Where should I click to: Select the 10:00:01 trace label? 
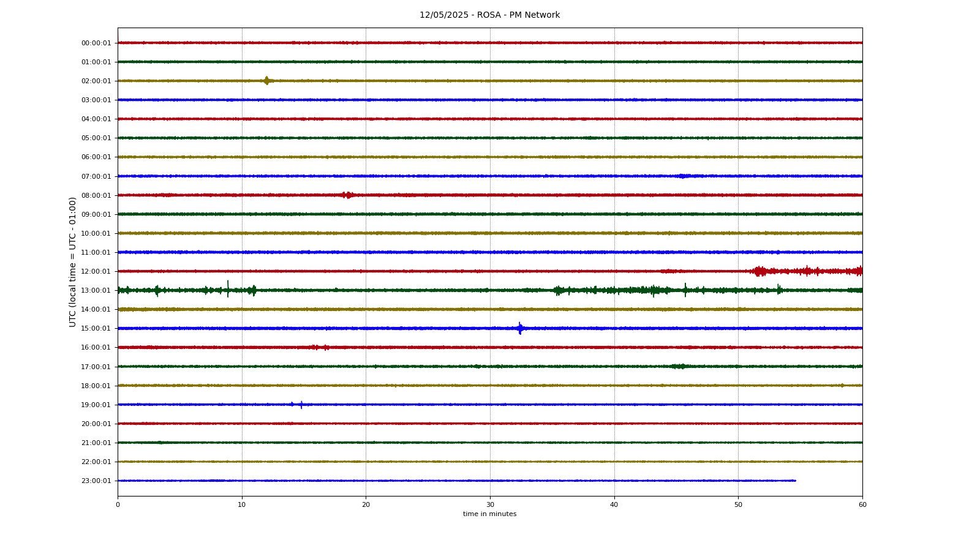96,233
